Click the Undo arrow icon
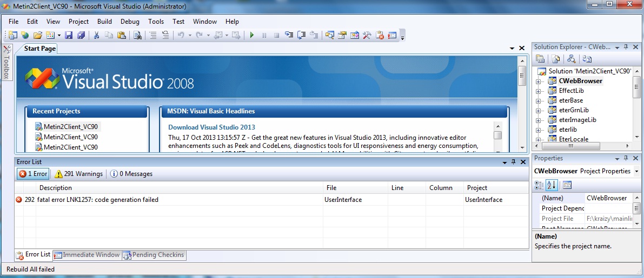The width and height of the screenshot is (644, 278). 181,35
